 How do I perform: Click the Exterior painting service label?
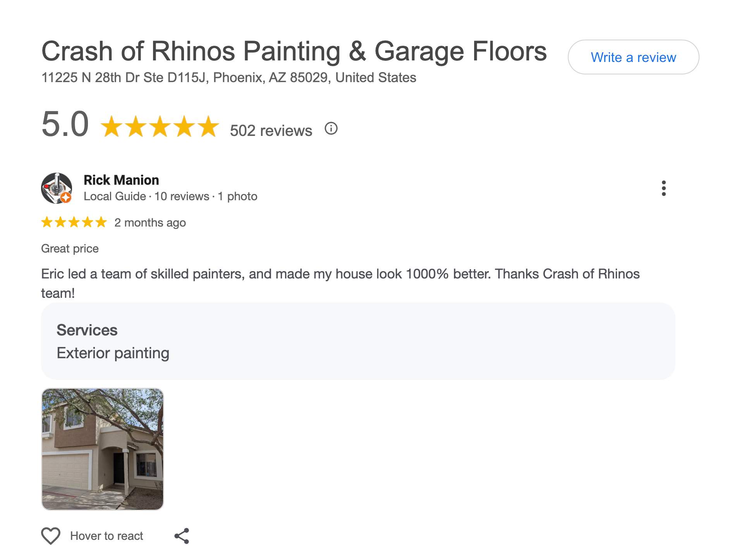point(113,352)
